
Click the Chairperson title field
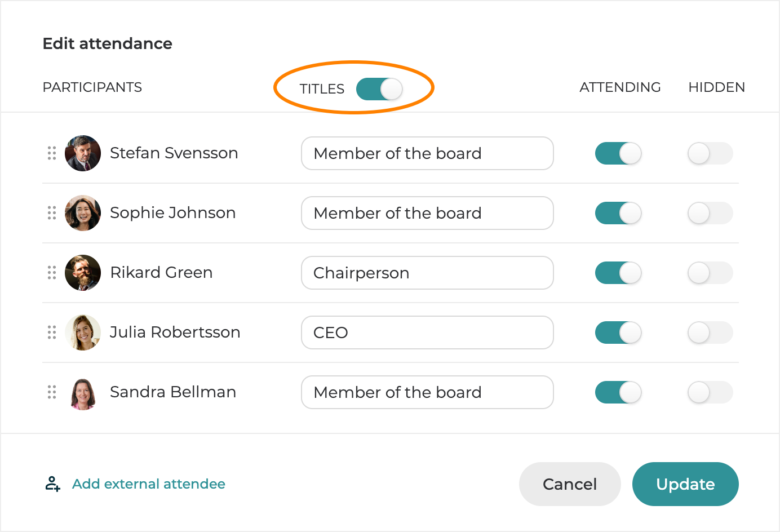(x=427, y=273)
